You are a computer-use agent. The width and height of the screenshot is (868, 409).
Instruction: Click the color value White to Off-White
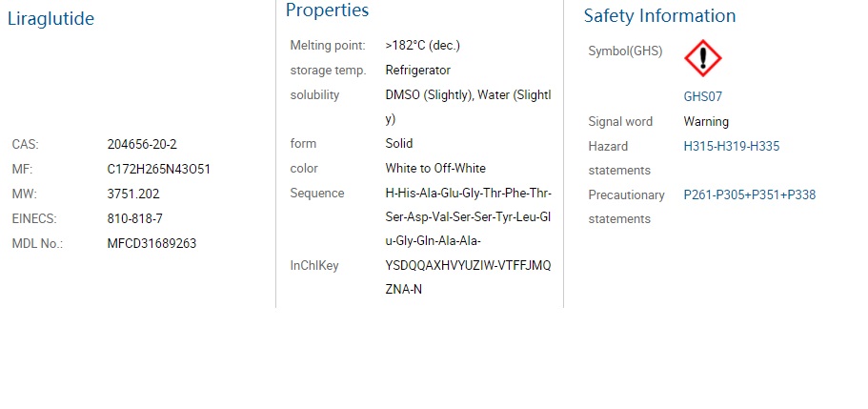pyautogui.click(x=435, y=169)
